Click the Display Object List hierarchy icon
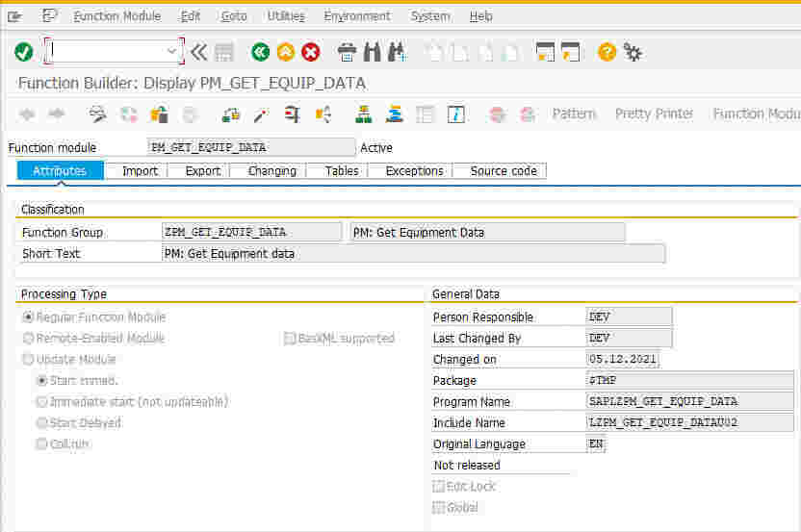Screen dimensions: 801x532 point(364,114)
